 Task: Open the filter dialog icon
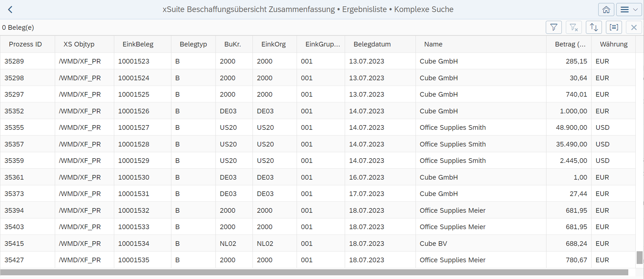pos(553,27)
